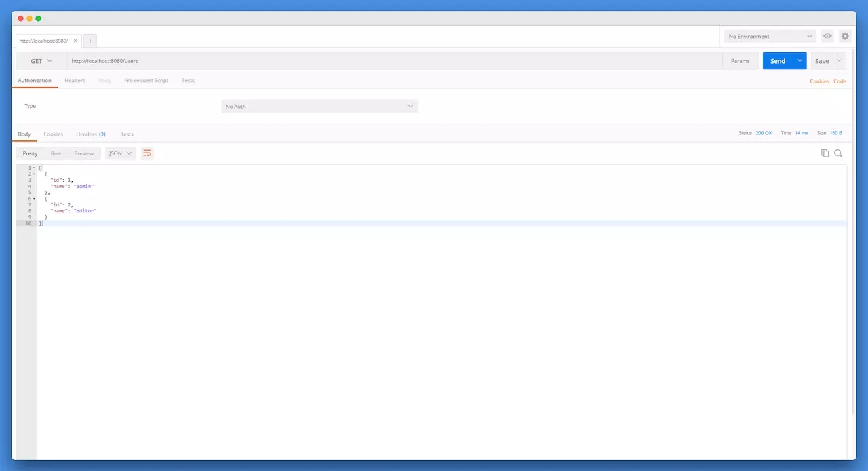Open the request Tests tab

point(188,80)
